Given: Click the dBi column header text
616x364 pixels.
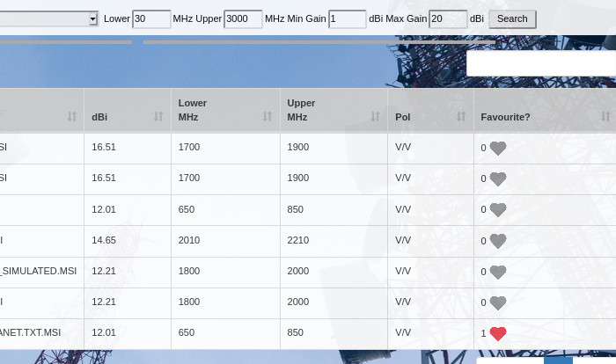Looking at the screenshot, I should (99, 117).
